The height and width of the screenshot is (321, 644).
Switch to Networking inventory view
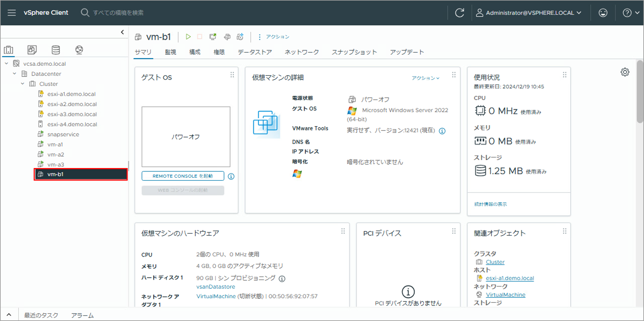tap(79, 50)
